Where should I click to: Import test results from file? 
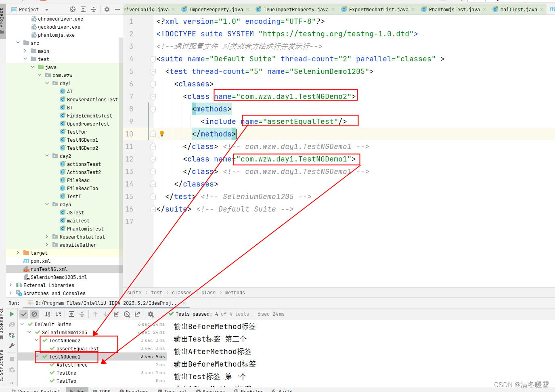[x=117, y=314]
